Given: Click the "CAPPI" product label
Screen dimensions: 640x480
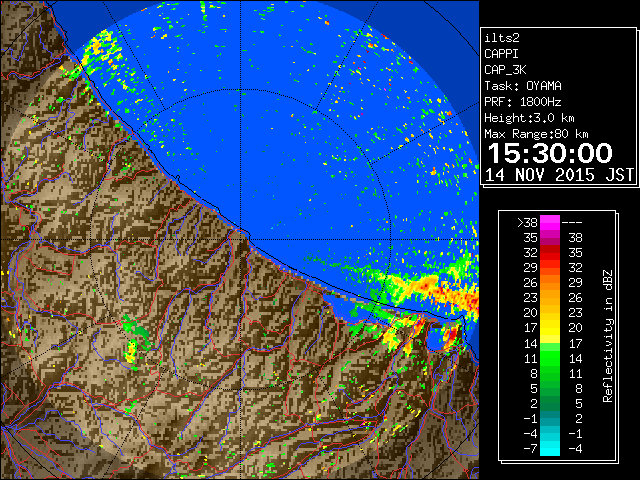Looking at the screenshot, I should (501, 54).
